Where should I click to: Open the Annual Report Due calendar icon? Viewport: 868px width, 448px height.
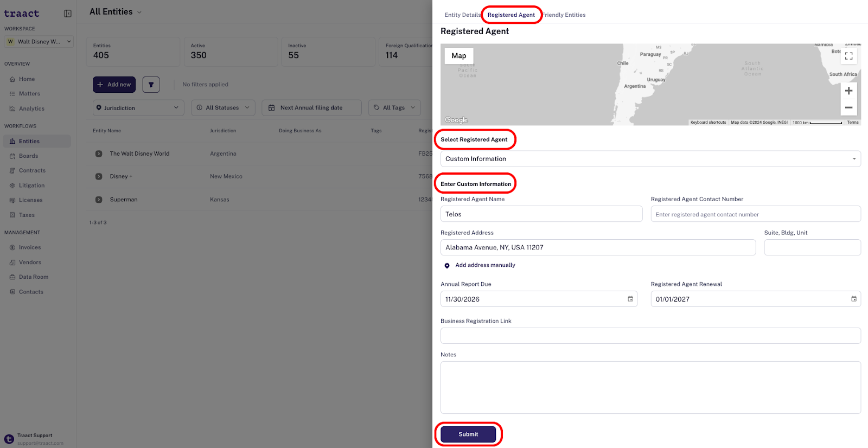click(630, 299)
